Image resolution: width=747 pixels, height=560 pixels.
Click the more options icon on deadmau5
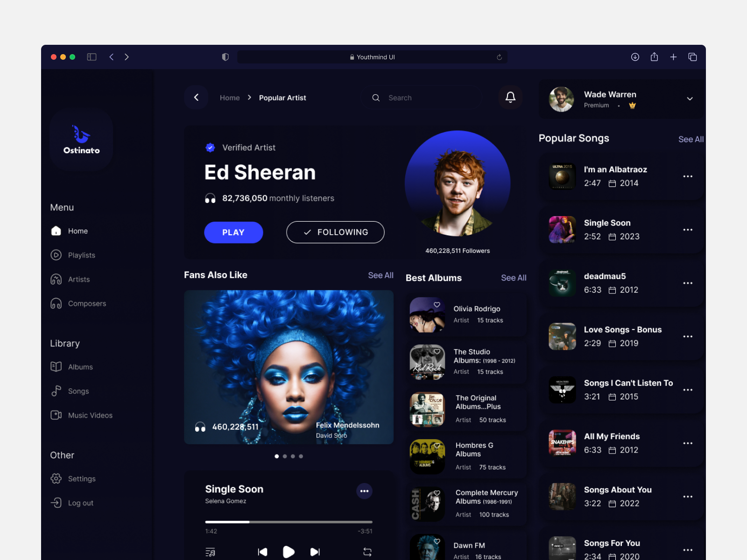pyautogui.click(x=687, y=283)
